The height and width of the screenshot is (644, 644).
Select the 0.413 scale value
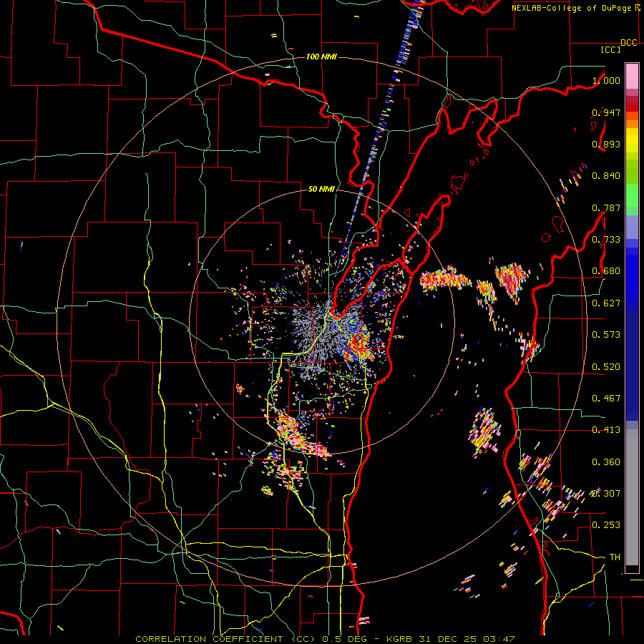tap(606, 430)
